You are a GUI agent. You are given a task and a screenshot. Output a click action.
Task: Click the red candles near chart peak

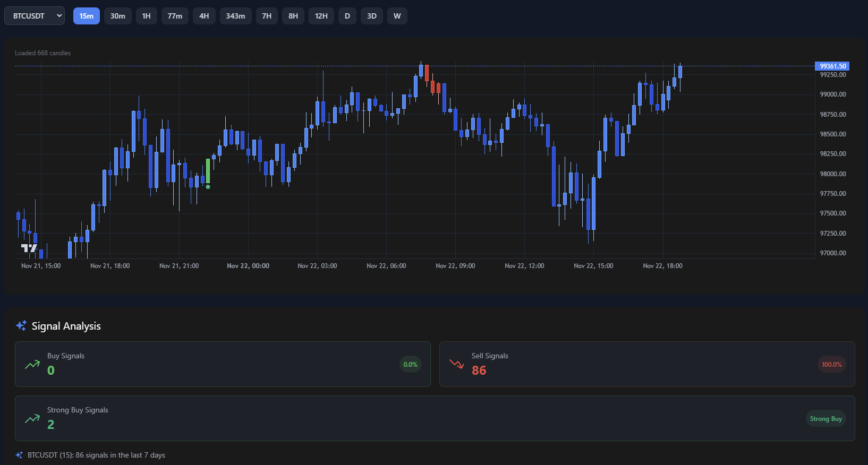(x=432, y=80)
